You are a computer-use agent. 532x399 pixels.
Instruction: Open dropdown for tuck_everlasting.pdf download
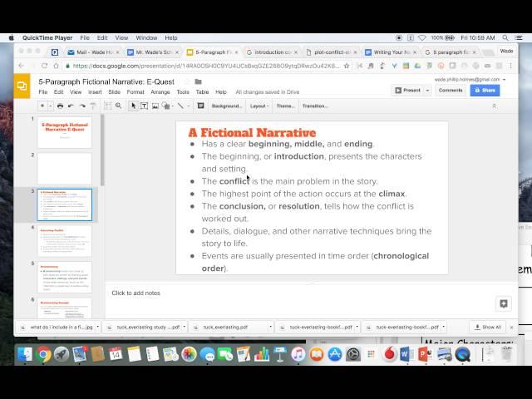[270, 327]
